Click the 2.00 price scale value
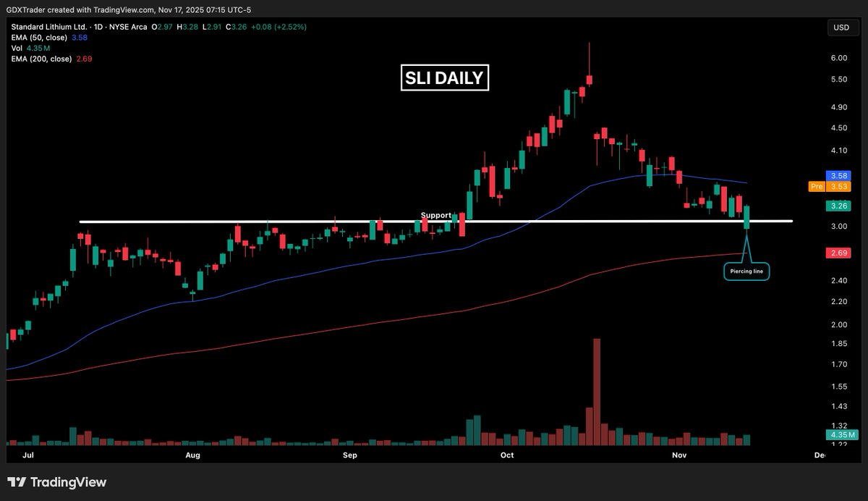This screenshot has width=868, height=501. pos(838,325)
